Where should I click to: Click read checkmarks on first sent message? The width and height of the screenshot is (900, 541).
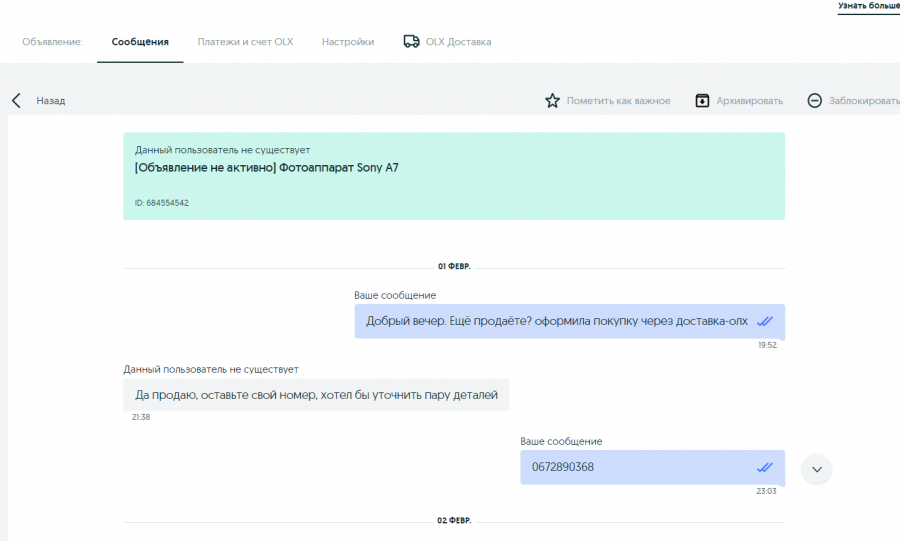(x=765, y=321)
